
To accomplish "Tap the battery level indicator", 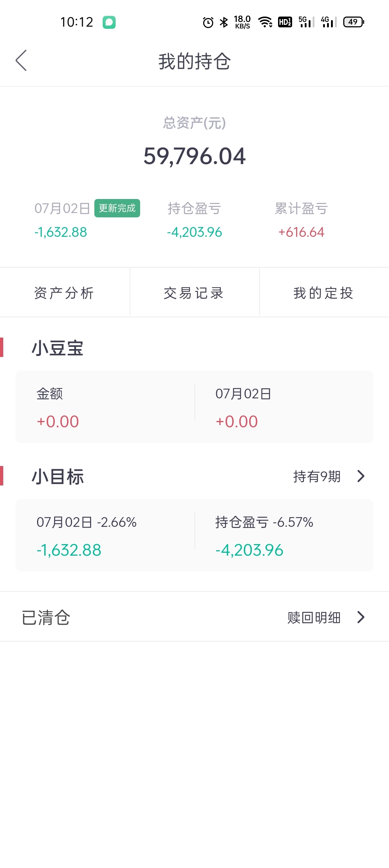I will coord(354,22).
